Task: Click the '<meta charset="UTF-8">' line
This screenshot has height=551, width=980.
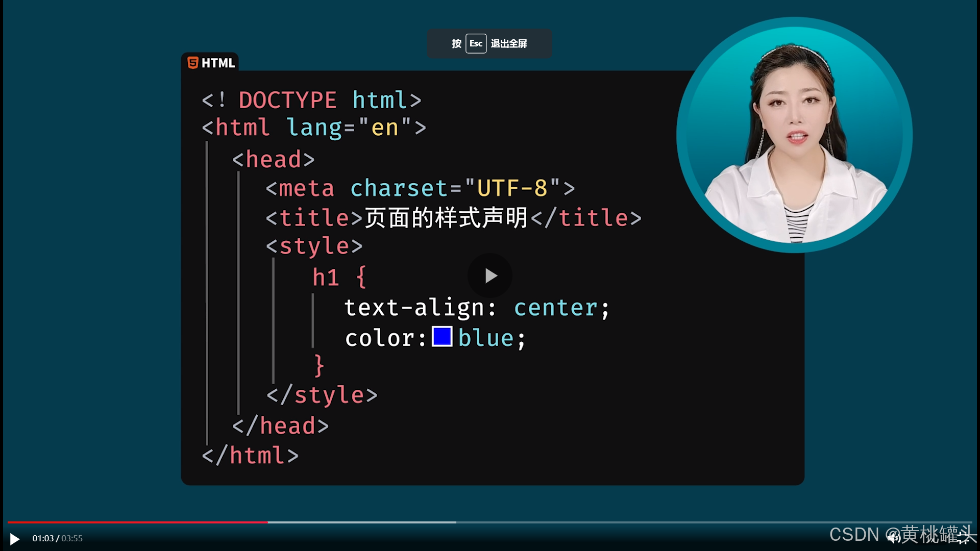Action: click(421, 189)
